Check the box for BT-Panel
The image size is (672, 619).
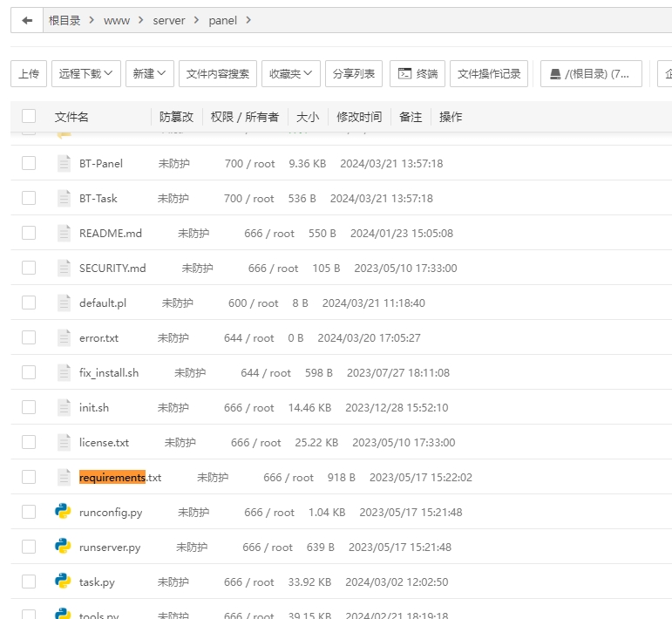(29, 163)
